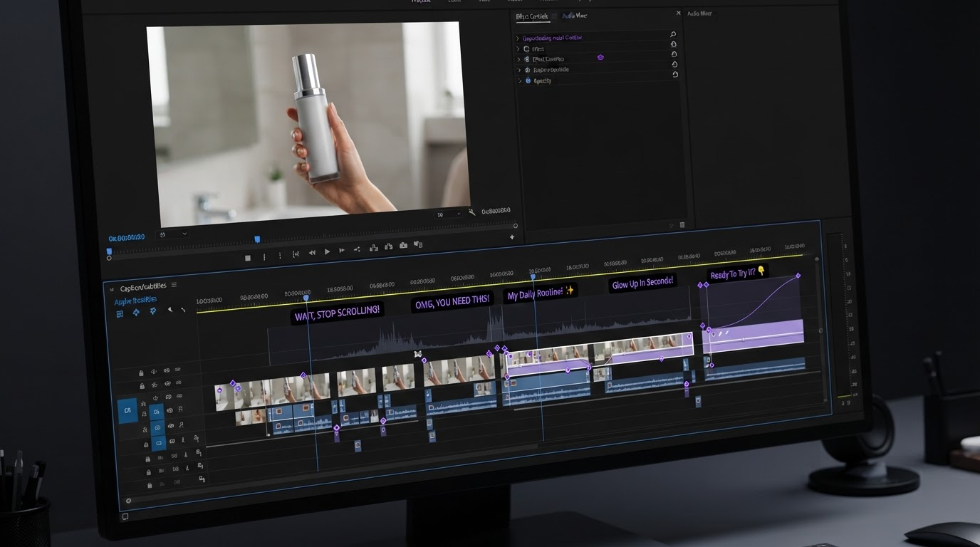Click the comparison view icon beside the camera

[418, 244]
